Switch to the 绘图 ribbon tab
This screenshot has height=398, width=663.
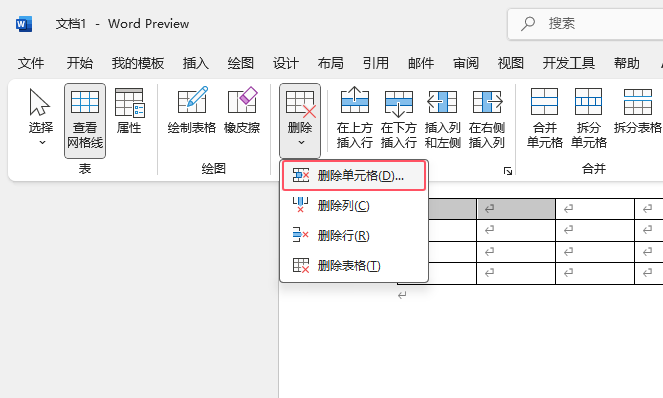pyautogui.click(x=241, y=63)
